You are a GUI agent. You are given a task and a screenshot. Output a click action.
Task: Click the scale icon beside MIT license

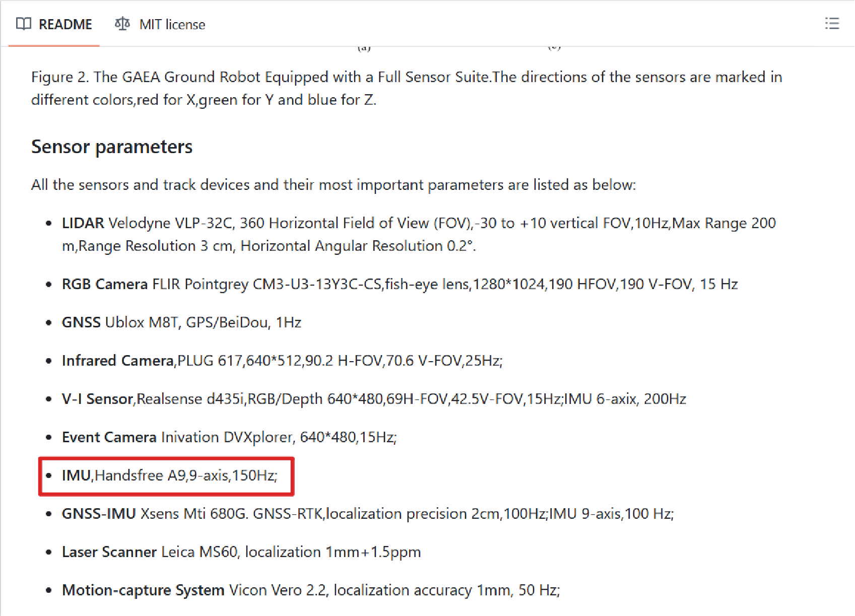122,24
